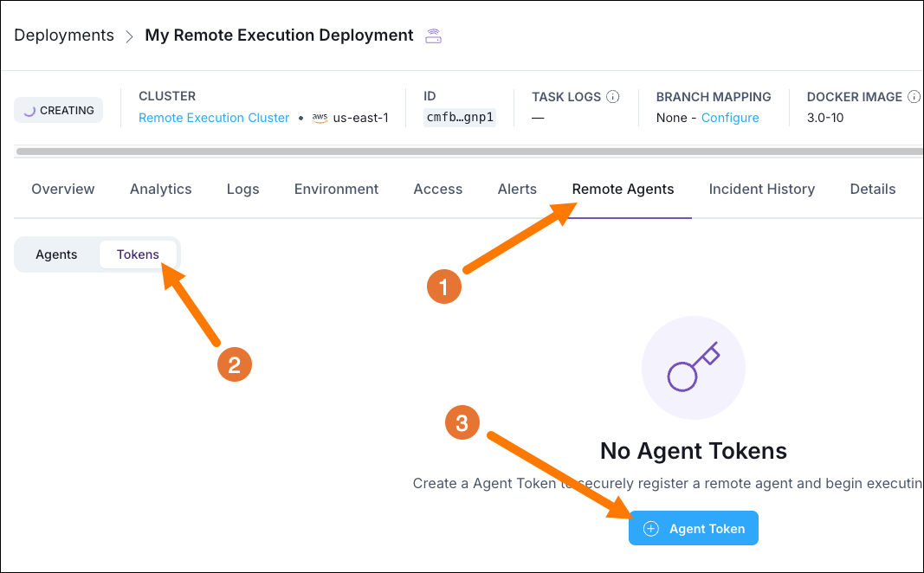Go back via the Deployments breadcrumb
This screenshot has width=924, height=573.
point(63,35)
